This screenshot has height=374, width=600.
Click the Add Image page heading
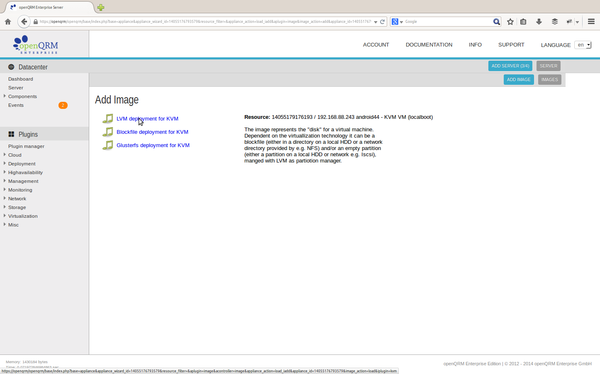tap(117, 100)
